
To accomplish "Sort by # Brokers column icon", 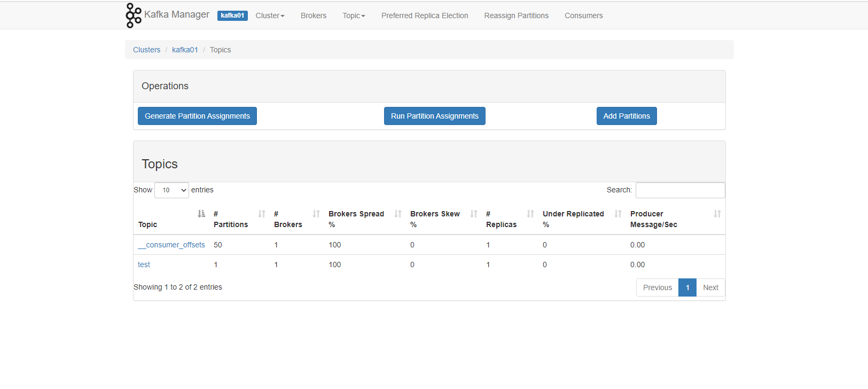I will (x=316, y=214).
